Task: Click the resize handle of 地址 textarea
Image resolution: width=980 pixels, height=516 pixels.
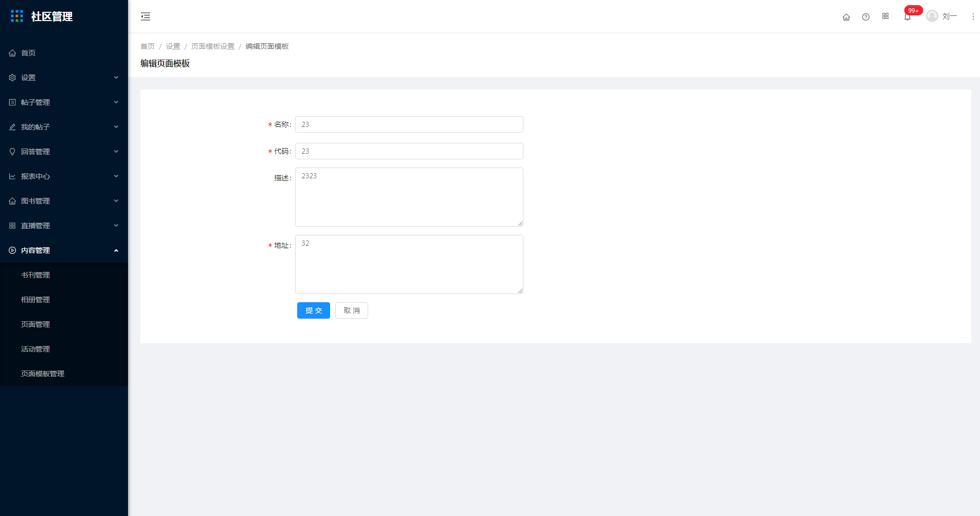Action: (x=520, y=291)
